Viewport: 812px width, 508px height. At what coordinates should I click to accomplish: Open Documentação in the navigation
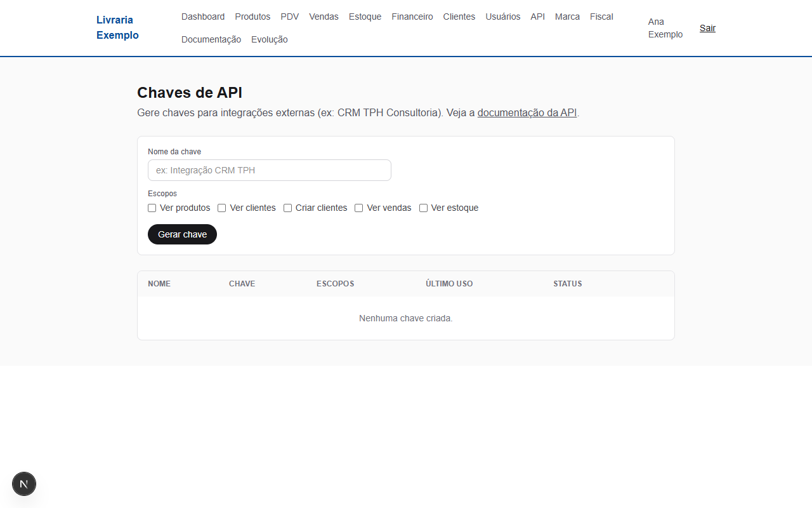coord(211,39)
